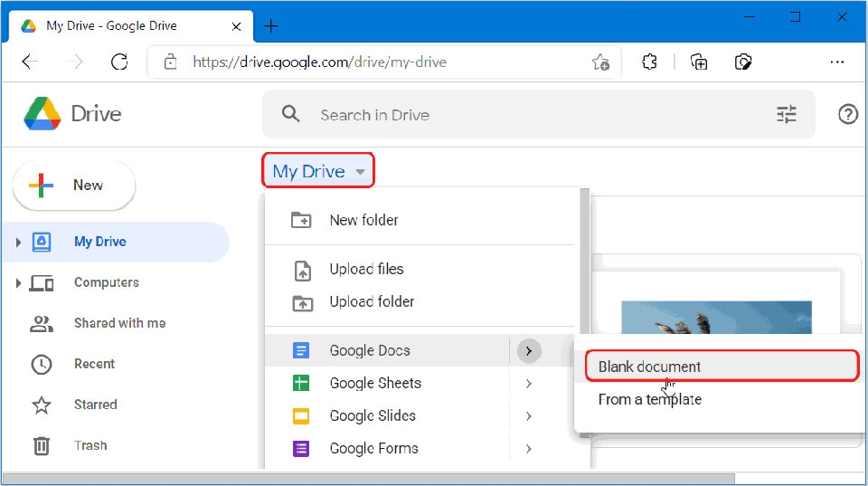This screenshot has width=868, height=486.
Task: Open search filter options icon
Action: click(x=786, y=114)
